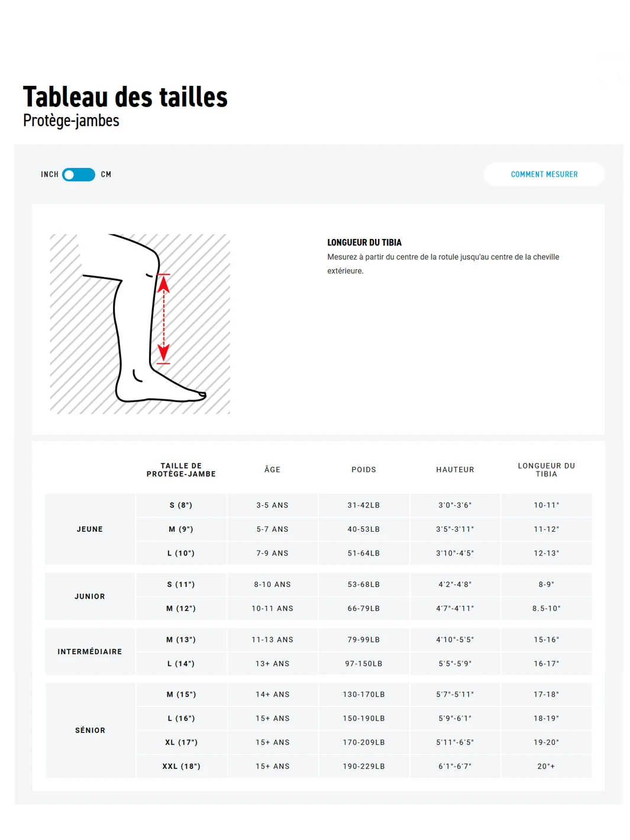
Task: Click the ÂGE column header
Action: coord(273,470)
